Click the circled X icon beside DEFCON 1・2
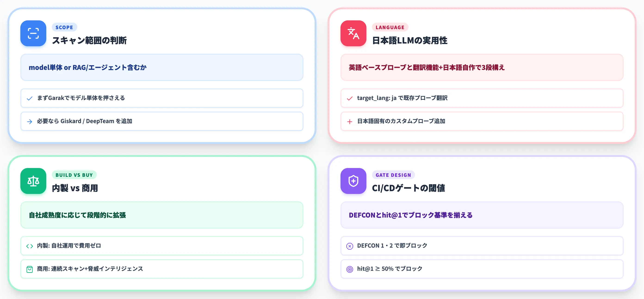 click(350, 246)
